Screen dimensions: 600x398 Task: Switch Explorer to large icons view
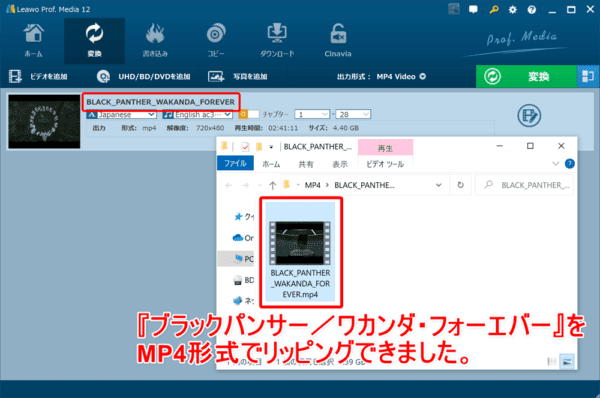click(x=567, y=361)
